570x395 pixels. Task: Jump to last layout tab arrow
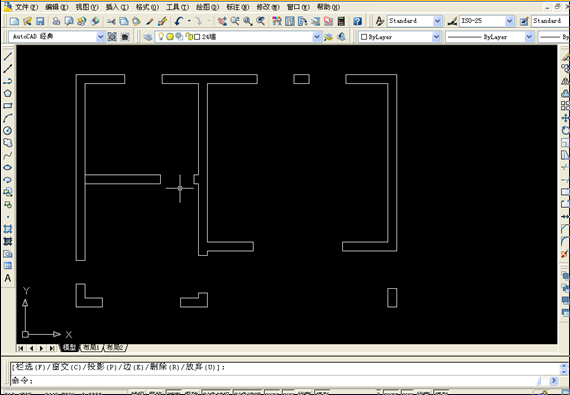pos(52,348)
